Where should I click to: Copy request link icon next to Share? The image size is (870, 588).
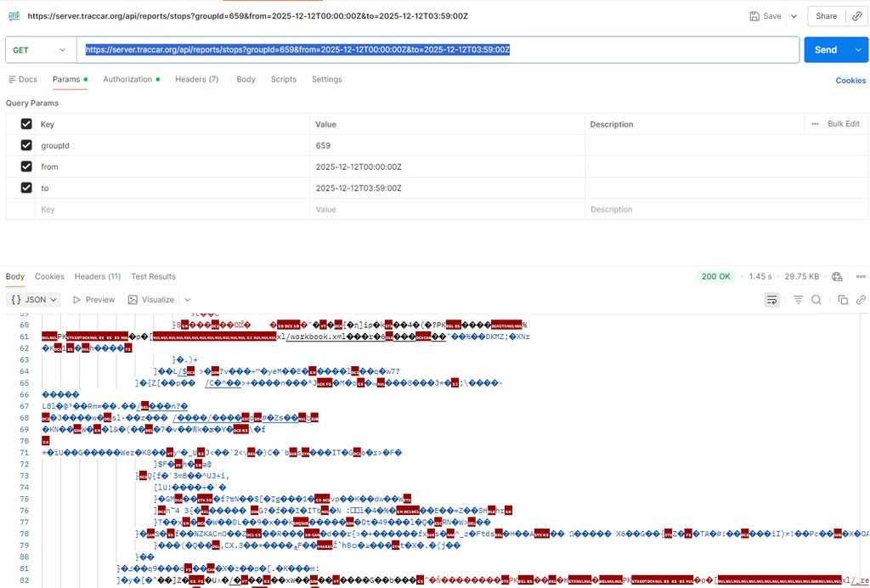(857, 16)
